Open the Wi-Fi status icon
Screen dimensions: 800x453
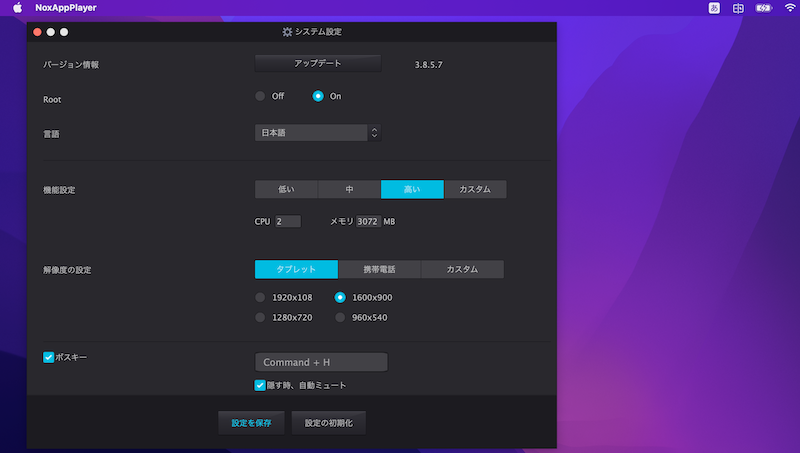790,8
